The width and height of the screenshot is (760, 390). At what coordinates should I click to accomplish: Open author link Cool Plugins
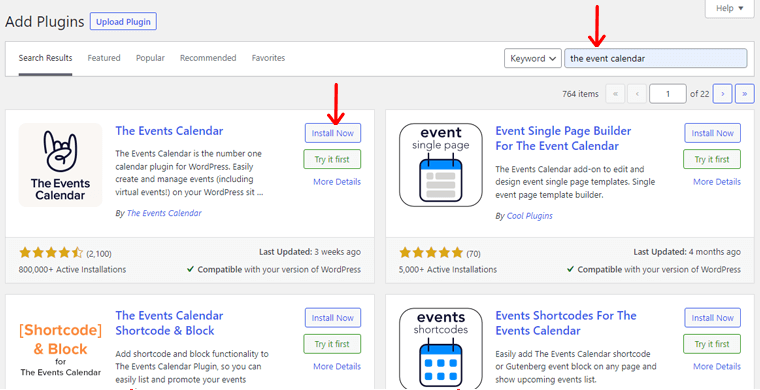(x=529, y=216)
